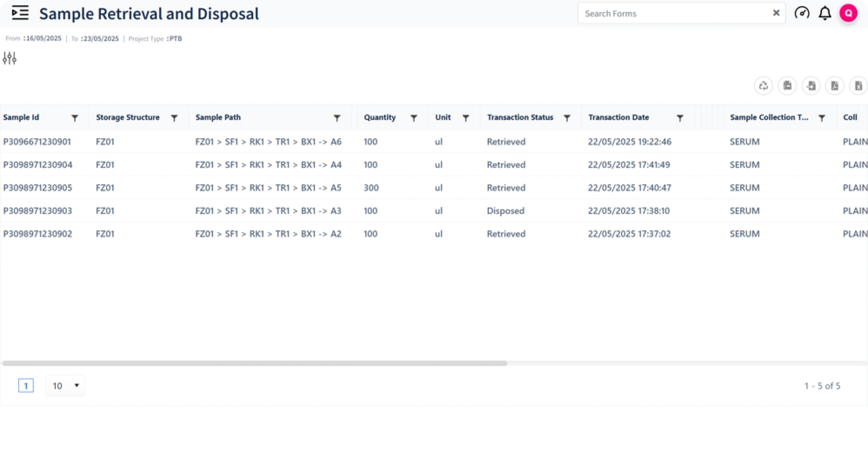868x458 pixels.
Task: Sort by Sample Collection T... header
Action: pyautogui.click(x=769, y=117)
